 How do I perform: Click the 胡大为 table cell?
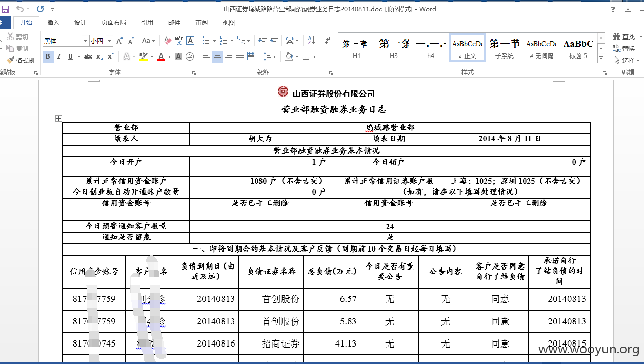click(x=259, y=139)
